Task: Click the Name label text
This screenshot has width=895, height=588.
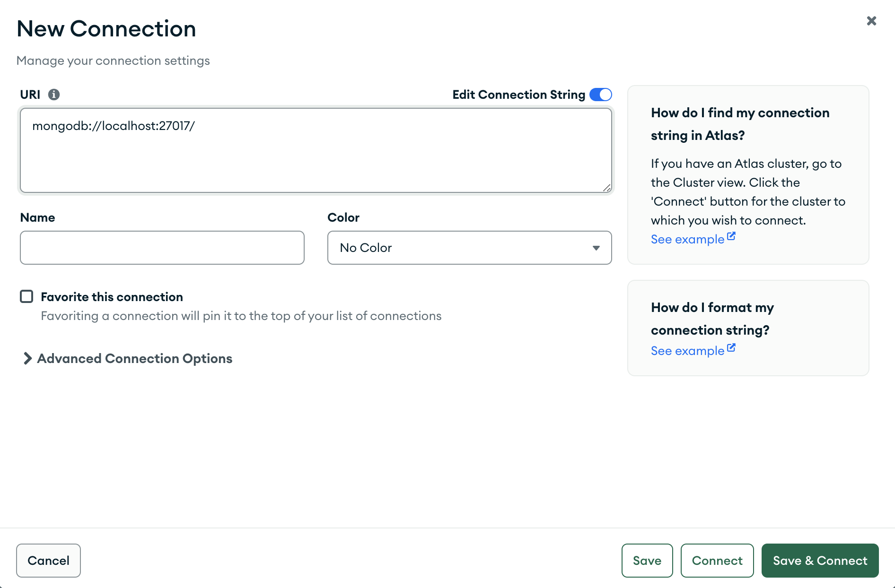Action: [38, 217]
